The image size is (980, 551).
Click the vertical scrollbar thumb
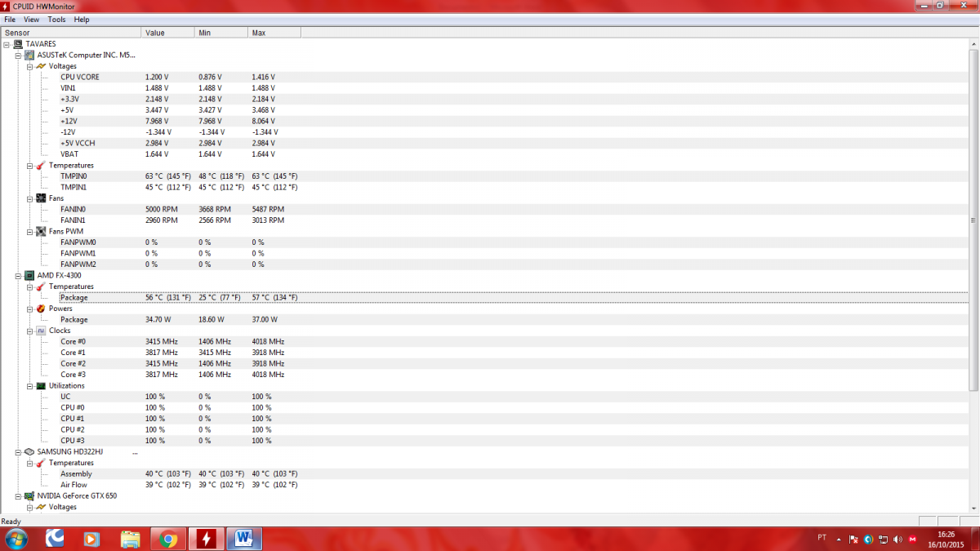click(973, 220)
